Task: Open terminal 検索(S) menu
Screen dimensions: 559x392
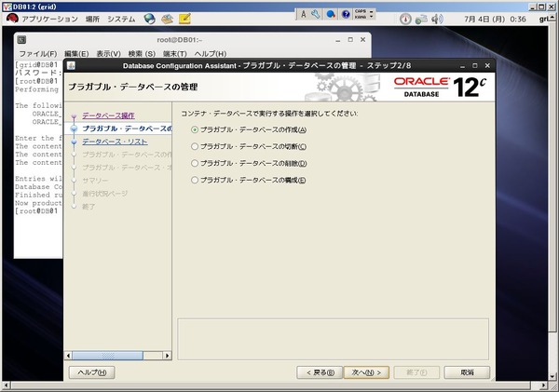Action: (142, 54)
